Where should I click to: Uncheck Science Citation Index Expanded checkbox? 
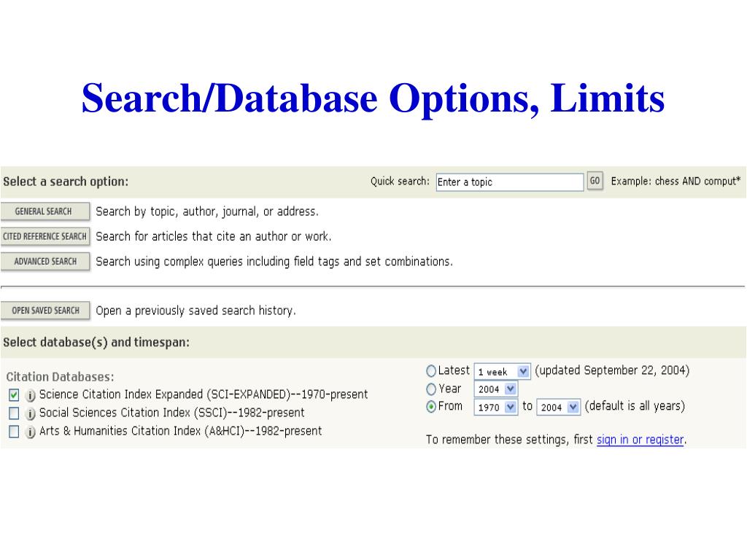coord(14,394)
